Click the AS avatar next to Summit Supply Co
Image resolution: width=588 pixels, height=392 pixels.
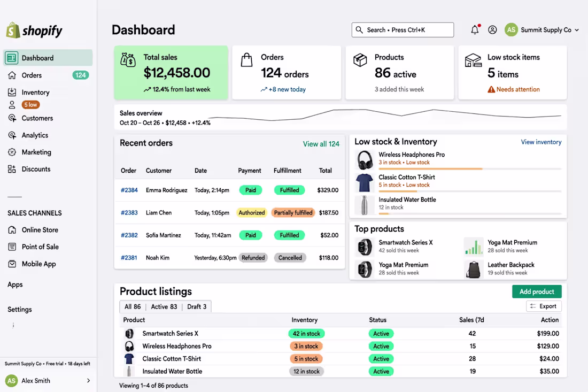tap(511, 29)
